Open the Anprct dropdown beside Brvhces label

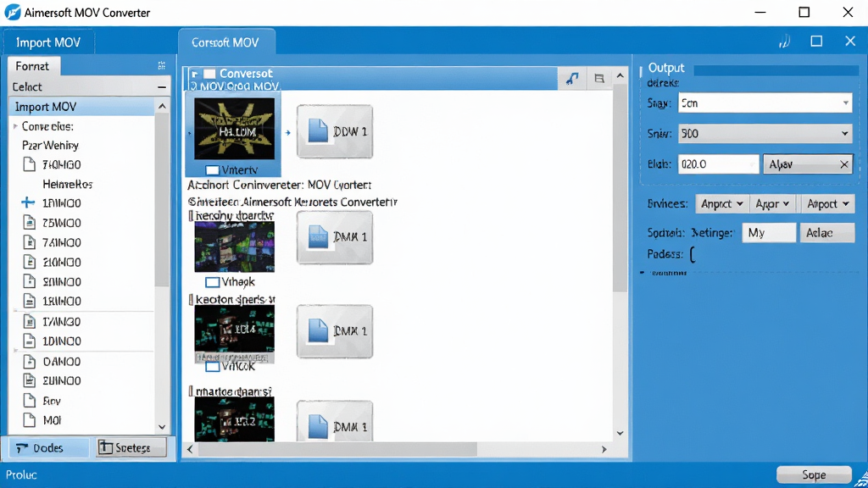click(x=722, y=204)
